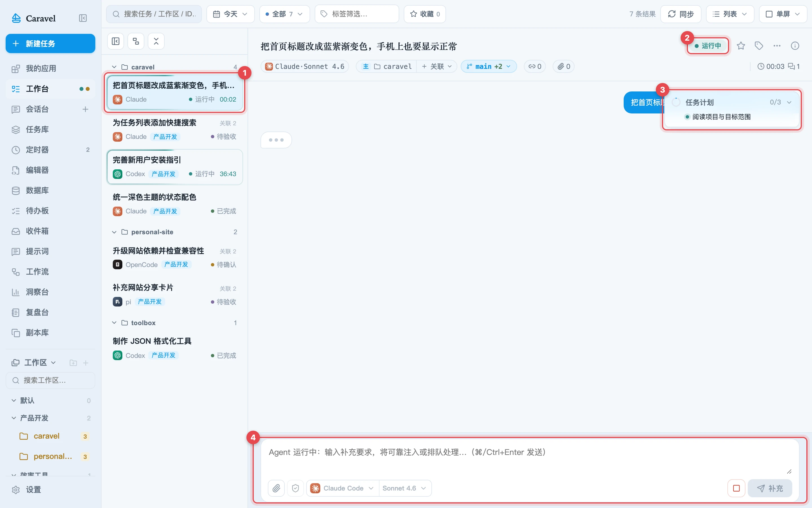Image resolution: width=812 pixels, height=508 pixels.
Task: Click the tag icon in task header
Action: [759, 46]
